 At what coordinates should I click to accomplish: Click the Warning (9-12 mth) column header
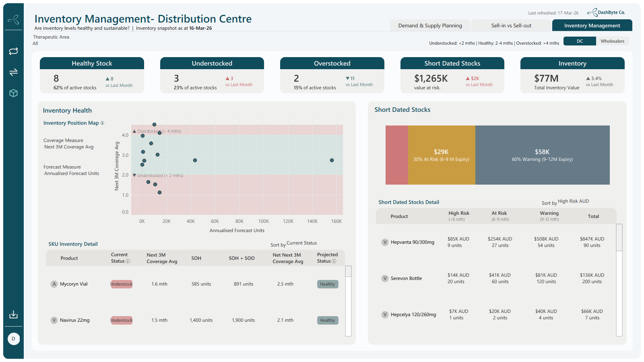pyautogui.click(x=549, y=216)
